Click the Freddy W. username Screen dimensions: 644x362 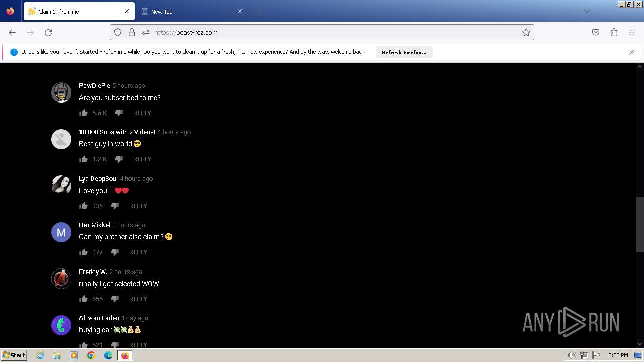(x=93, y=271)
